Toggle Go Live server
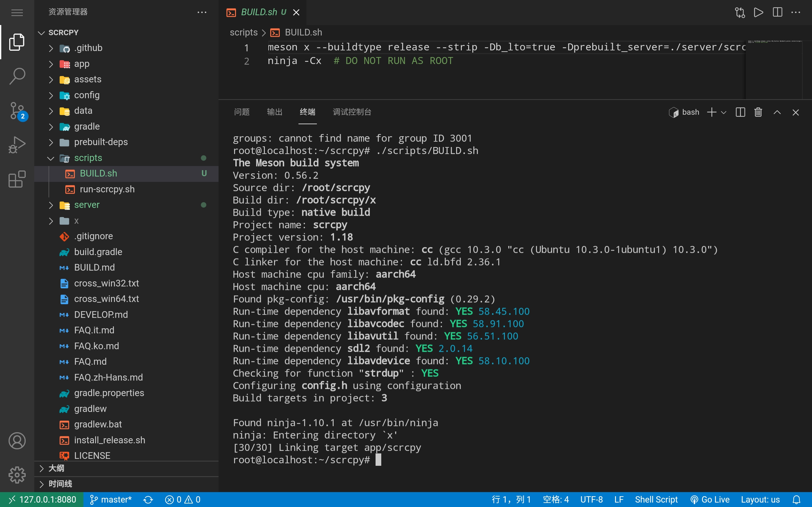Image resolution: width=812 pixels, height=507 pixels. (x=710, y=499)
